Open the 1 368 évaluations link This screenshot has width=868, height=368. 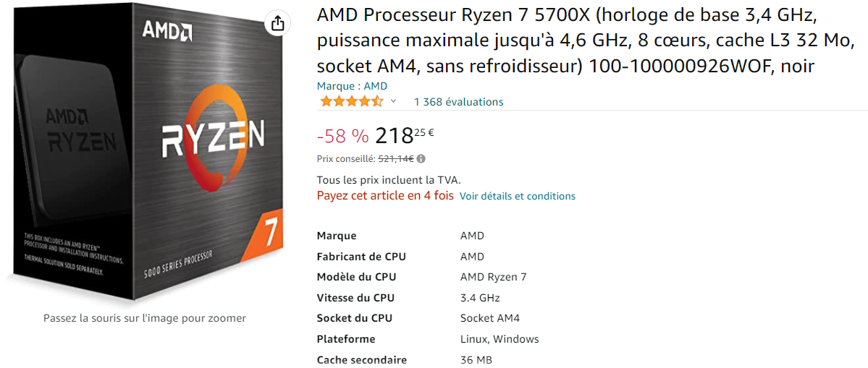click(458, 102)
